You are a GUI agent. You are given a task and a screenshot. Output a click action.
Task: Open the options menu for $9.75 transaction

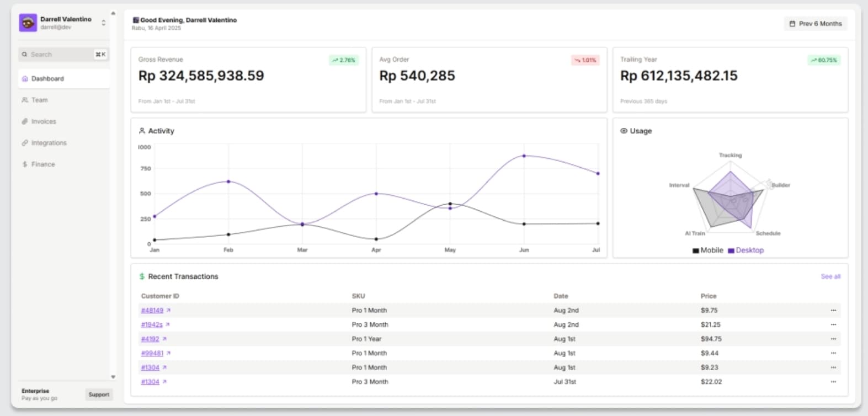pyautogui.click(x=833, y=311)
